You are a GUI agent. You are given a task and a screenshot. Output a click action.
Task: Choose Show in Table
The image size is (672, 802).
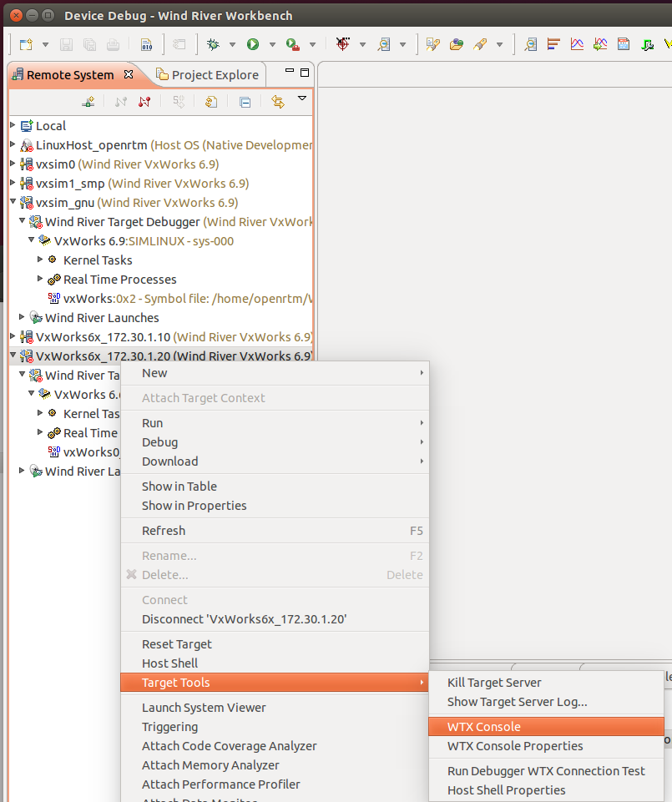pos(275,487)
